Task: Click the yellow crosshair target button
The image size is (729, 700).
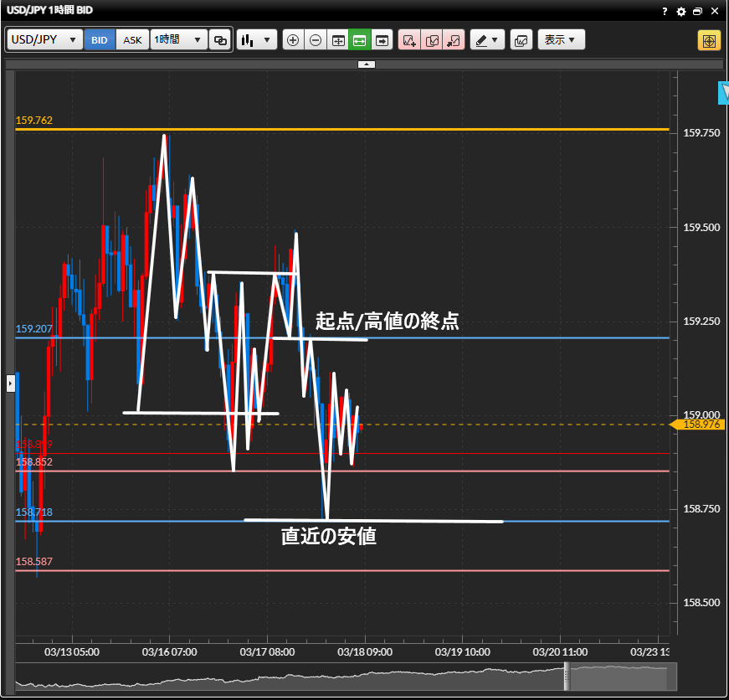Action: pyautogui.click(x=708, y=40)
